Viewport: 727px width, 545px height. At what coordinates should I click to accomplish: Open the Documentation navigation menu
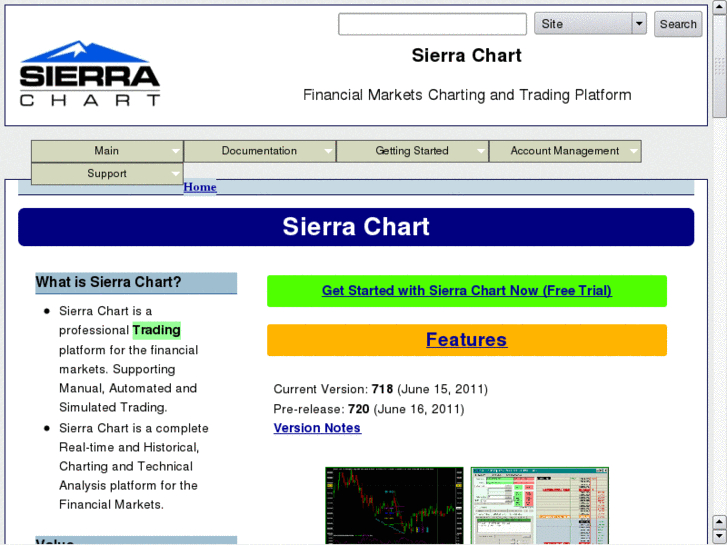pos(260,151)
